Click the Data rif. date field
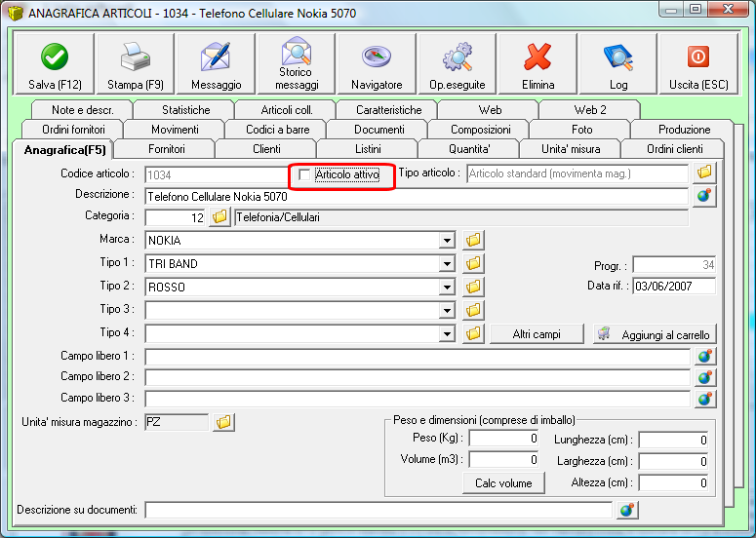This screenshot has height=538, width=756. 674,287
